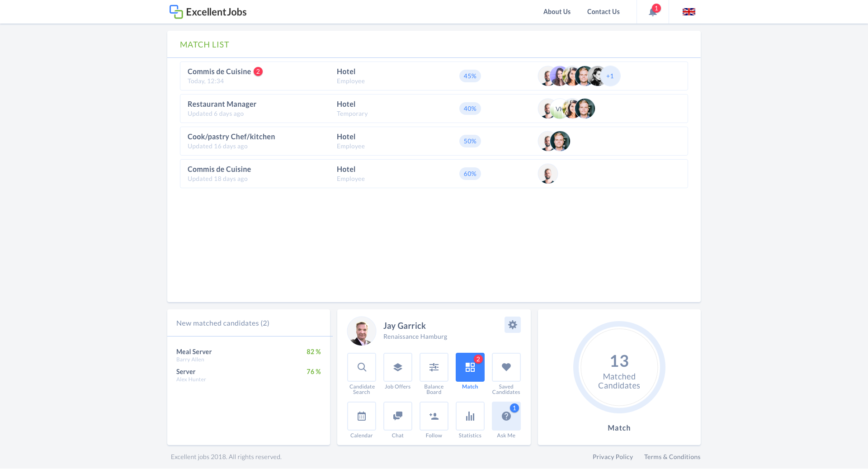This screenshot has width=868, height=469.
Task: Open Balance Board sliders tile
Action: 434,367
